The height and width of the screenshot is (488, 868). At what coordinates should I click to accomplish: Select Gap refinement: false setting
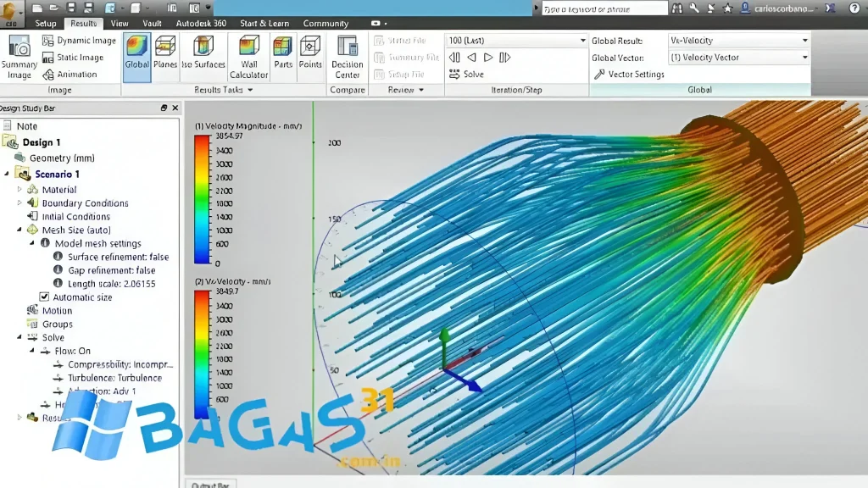pos(111,270)
